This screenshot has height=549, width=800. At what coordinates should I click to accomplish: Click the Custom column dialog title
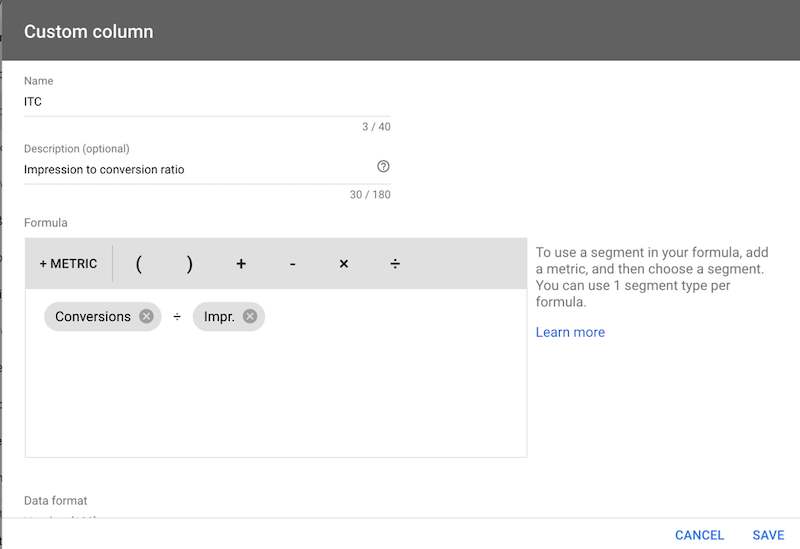coord(89,32)
